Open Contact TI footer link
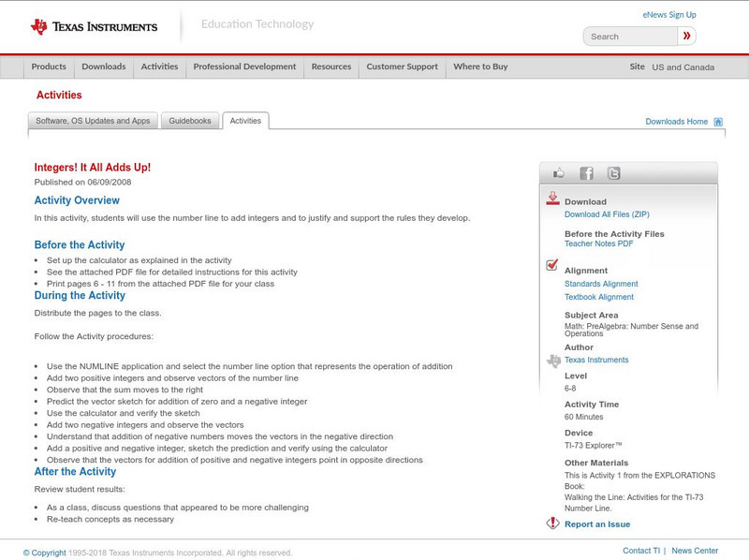 click(x=641, y=551)
